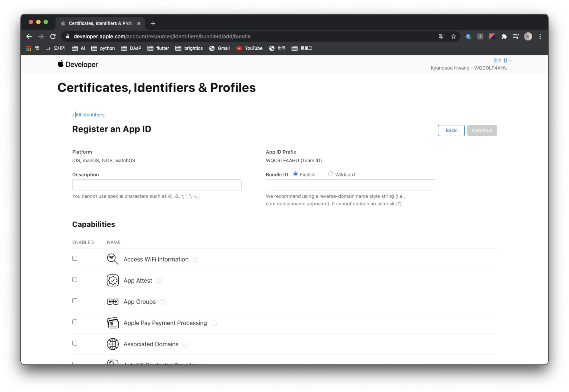The image size is (569, 392).
Task: Enable the App Groups capability checkbox
Action: pyautogui.click(x=75, y=301)
